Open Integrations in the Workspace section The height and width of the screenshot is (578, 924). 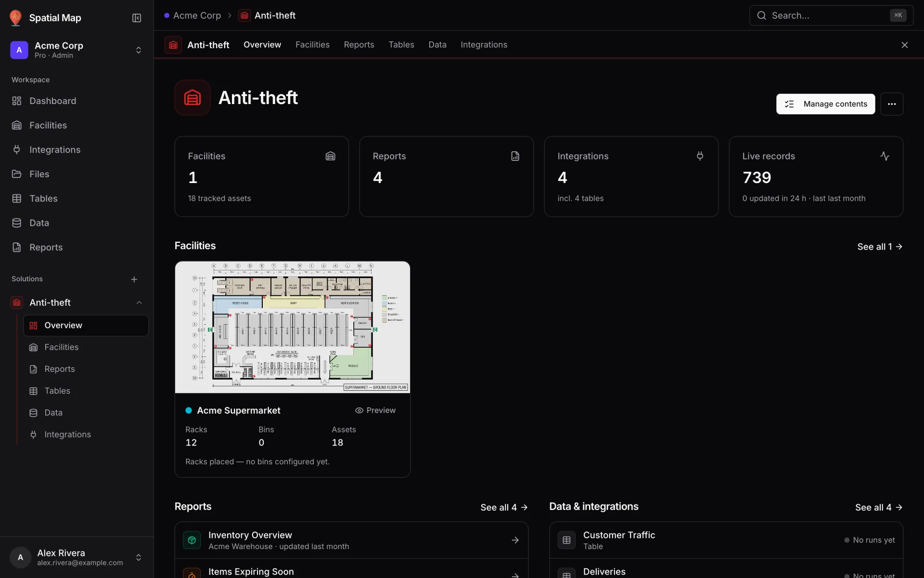[x=77, y=150]
